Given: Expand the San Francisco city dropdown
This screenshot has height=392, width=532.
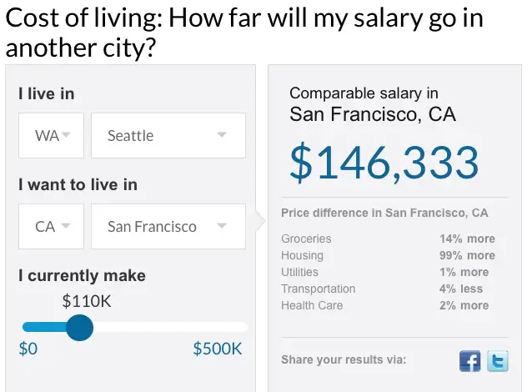Looking at the screenshot, I should click(168, 226).
